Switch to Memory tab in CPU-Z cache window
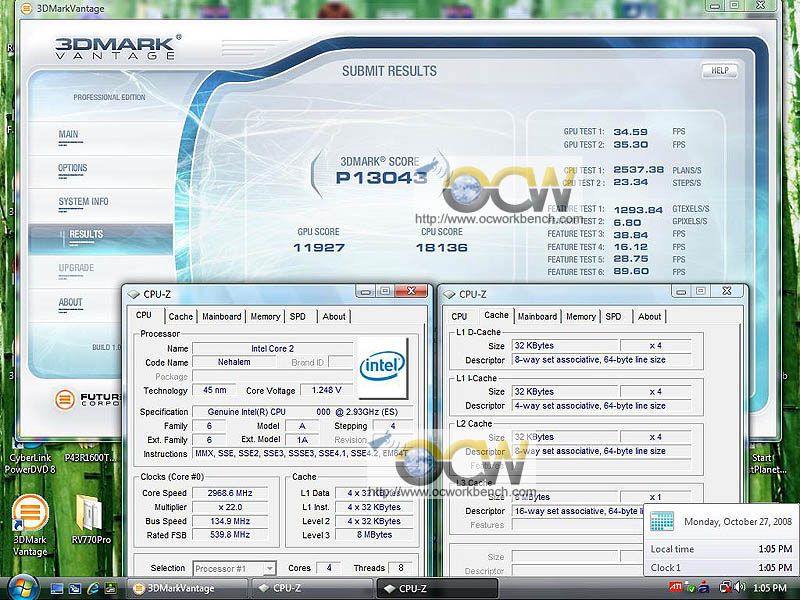 [x=581, y=317]
